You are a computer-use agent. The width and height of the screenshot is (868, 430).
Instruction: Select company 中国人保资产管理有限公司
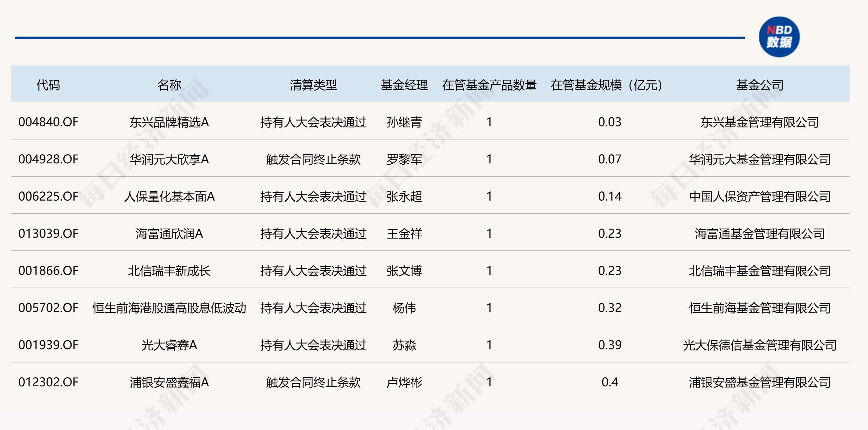(760, 196)
